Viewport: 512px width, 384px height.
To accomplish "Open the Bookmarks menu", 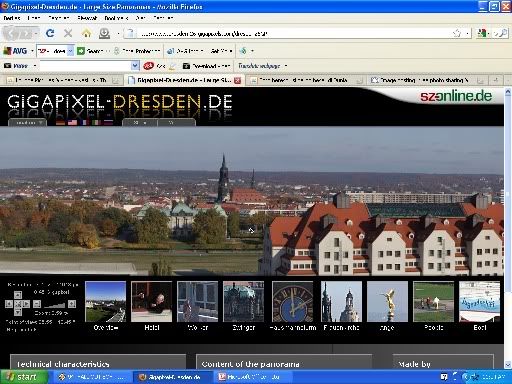I will (116, 18).
